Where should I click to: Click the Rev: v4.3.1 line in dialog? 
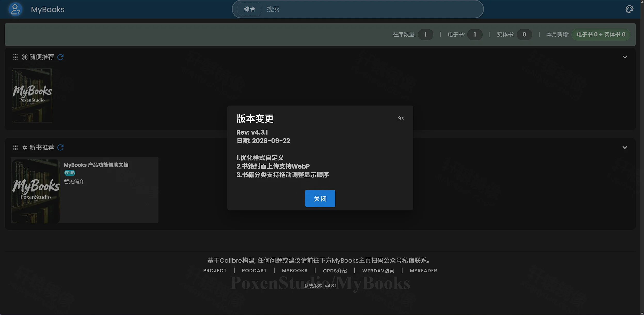pyautogui.click(x=252, y=132)
